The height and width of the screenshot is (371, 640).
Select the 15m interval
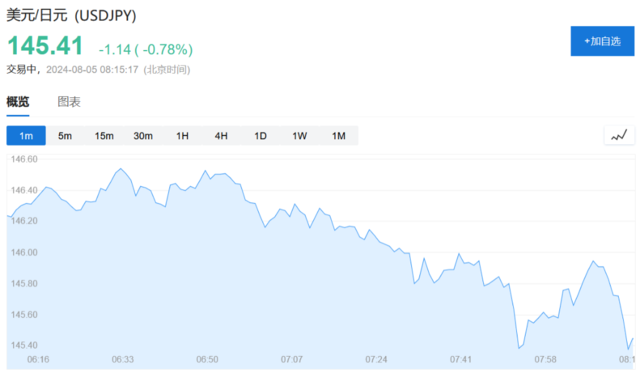104,136
